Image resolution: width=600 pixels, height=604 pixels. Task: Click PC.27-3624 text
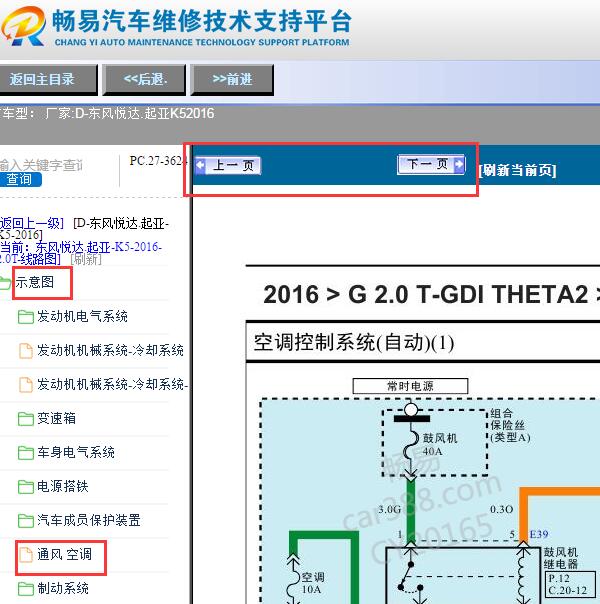coord(158,161)
